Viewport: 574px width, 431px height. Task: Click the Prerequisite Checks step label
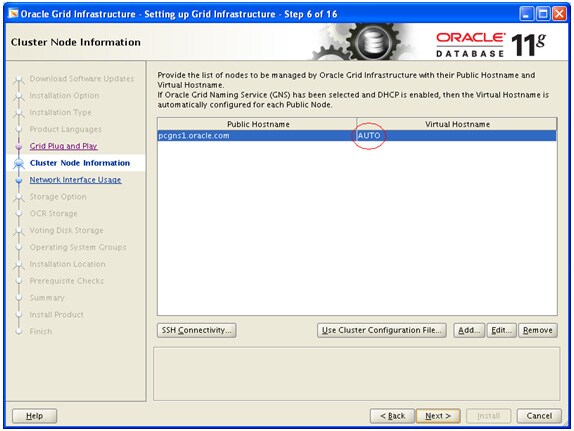[x=67, y=281]
